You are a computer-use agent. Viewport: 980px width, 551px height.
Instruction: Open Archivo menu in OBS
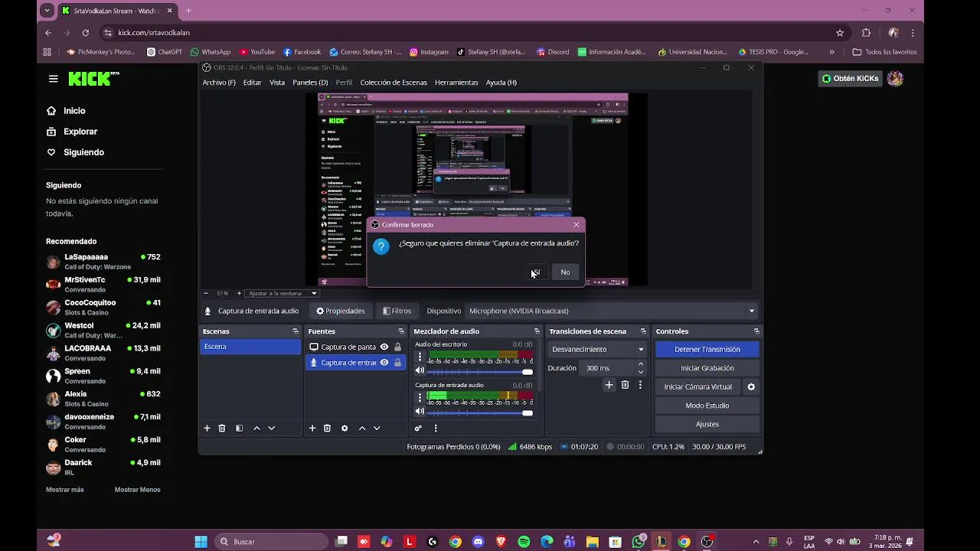coord(219,83)
